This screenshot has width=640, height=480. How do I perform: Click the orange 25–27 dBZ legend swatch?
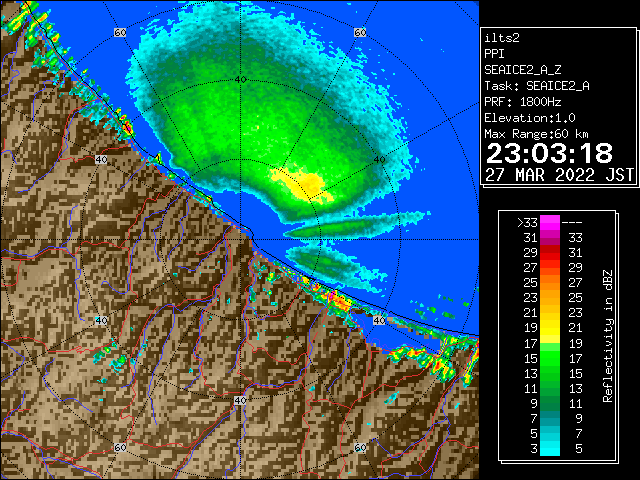(549, 282)
